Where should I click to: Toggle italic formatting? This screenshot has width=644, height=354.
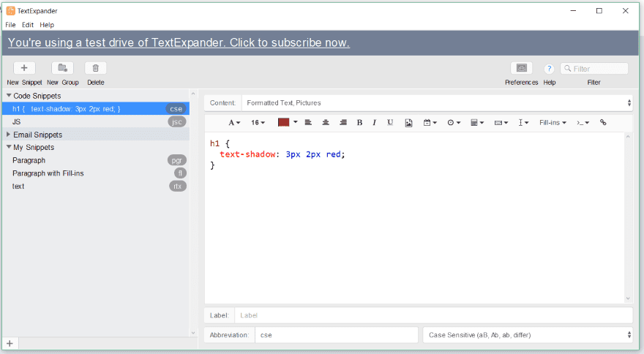tap(375, 123)
